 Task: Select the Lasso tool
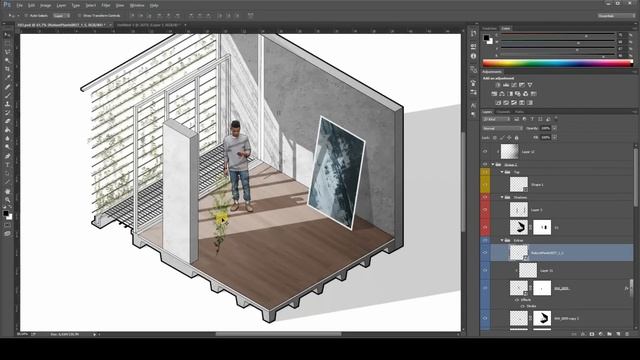[7, 52]
